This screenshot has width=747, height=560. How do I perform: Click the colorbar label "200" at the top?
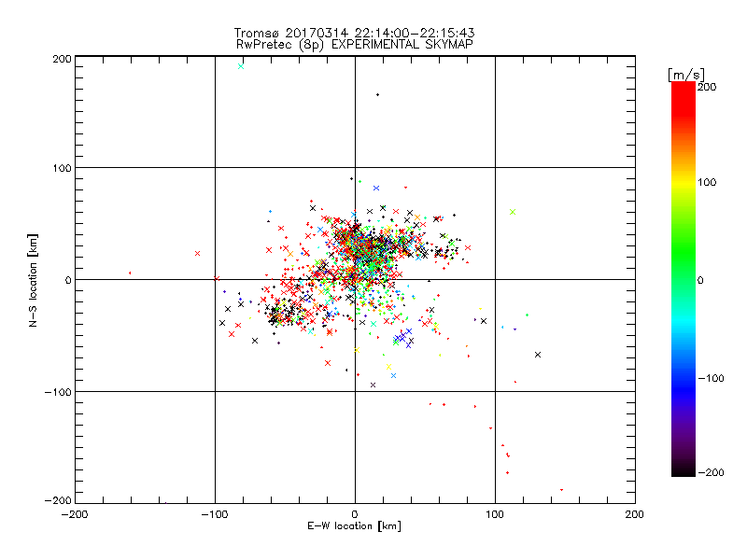pyautogui.click(x=707, y=87)
